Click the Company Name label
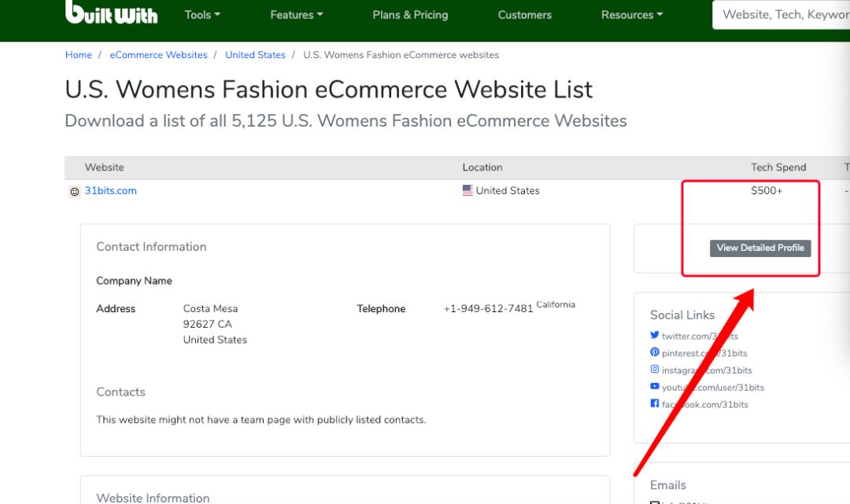Screen dimensions: 850x504 coord(134,281)
